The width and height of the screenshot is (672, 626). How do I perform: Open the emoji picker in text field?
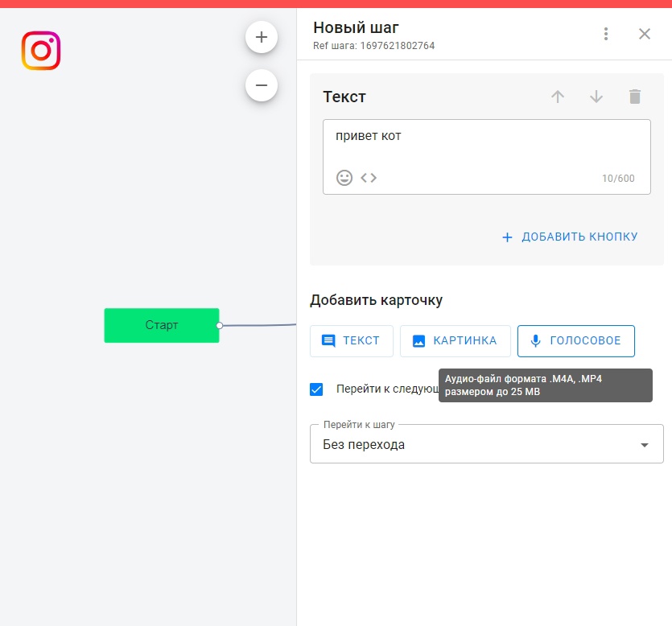pos(344,178)
